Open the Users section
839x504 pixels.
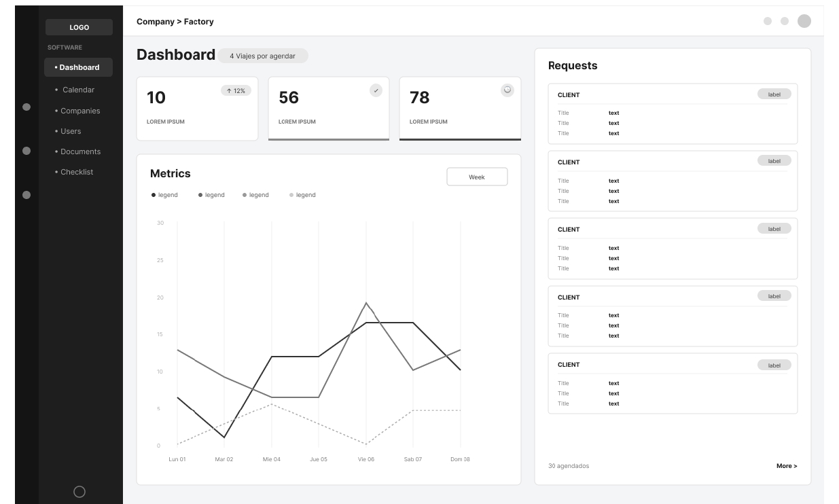pos(68,131)
